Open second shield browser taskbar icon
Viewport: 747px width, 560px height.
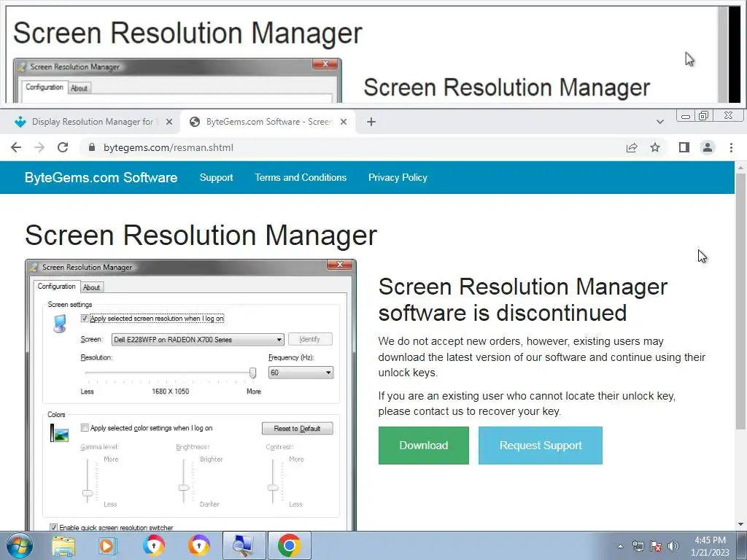198,546
